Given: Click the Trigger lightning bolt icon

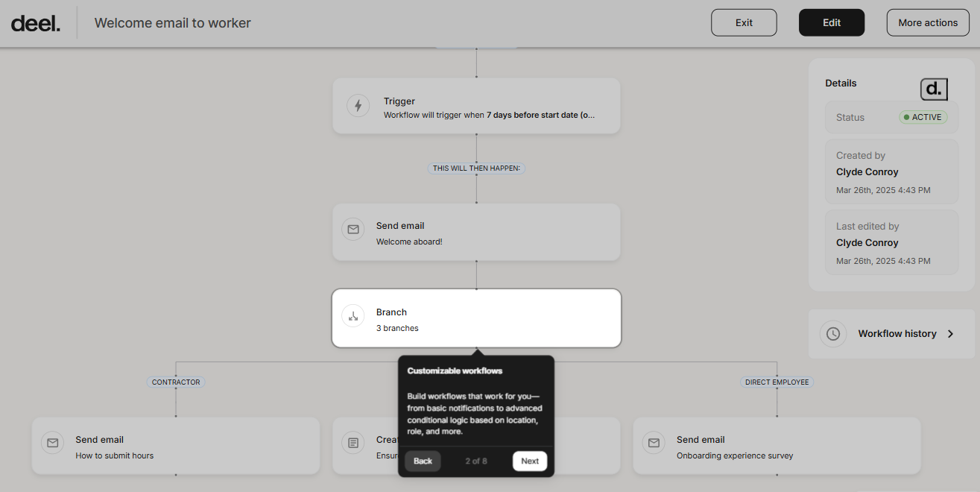Looking at the screenshot, I should (x=358, y=106).
